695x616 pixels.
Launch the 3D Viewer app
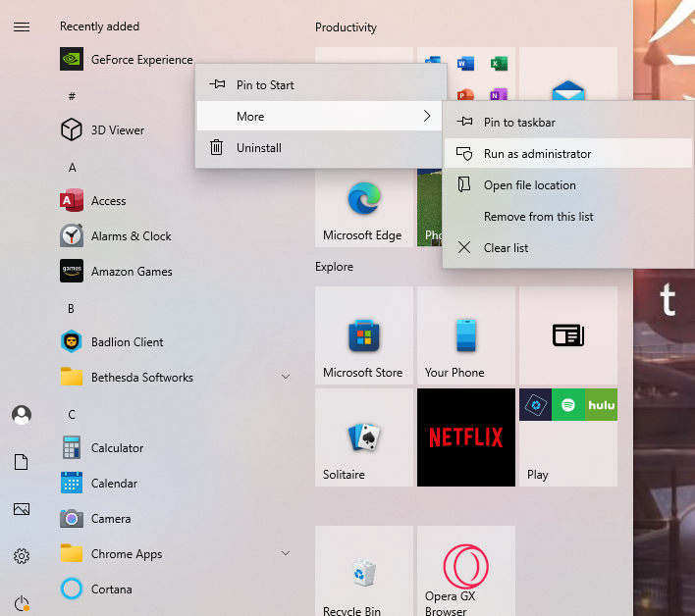click(117, 130)
